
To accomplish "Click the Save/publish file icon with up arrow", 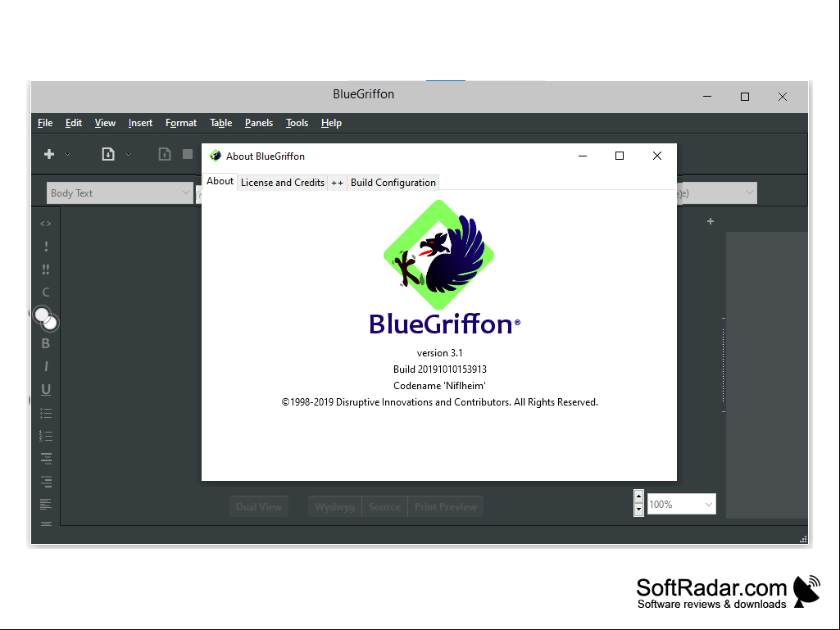I will pyautogui.click(x=165, y=154).
